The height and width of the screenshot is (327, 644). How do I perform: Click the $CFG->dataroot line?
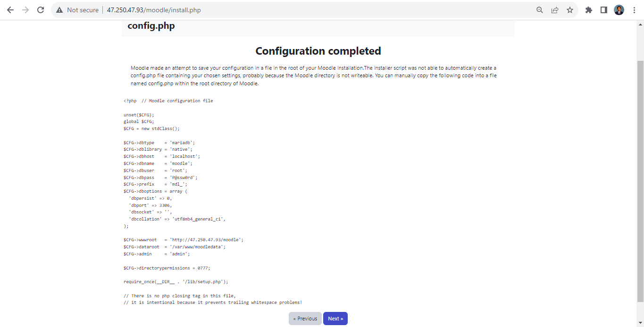pyautogui.click(x=175, y=247)
